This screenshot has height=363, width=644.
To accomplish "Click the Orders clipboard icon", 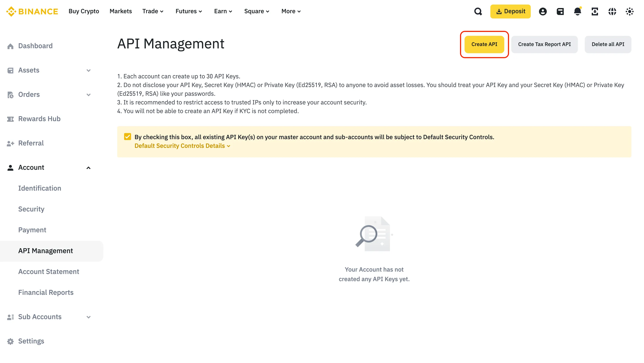I will tap(10, 95).
